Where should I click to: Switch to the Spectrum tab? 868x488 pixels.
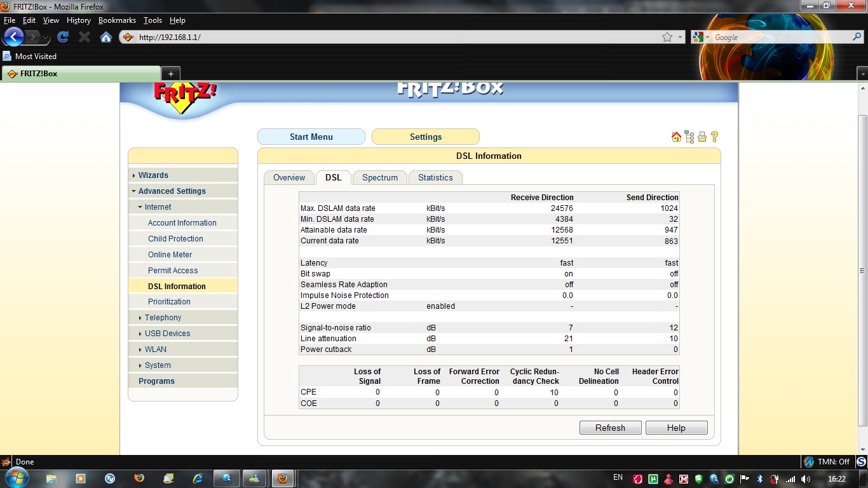380,178
